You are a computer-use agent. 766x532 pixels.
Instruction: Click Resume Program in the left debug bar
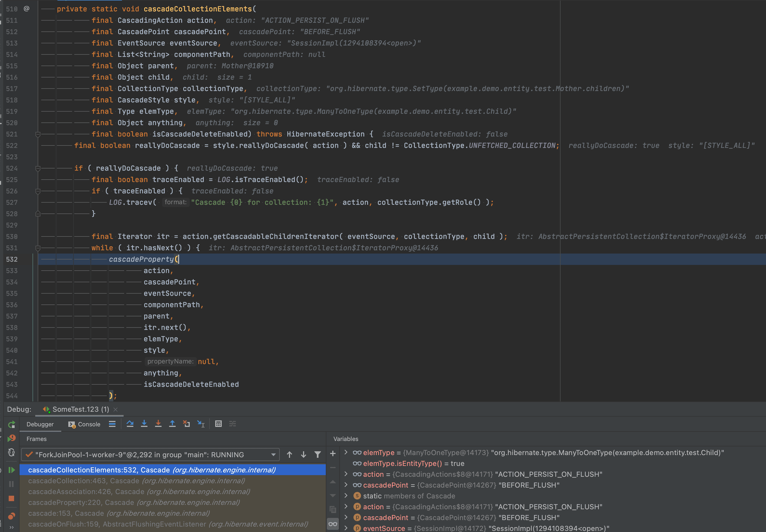coord(11,470)
